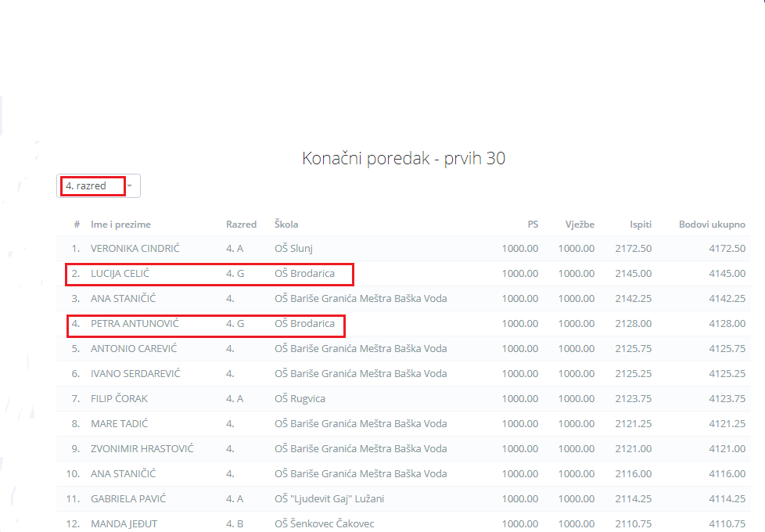Click the name PETRA ANTUNOVIĆ
The height and width of the screenshot is (532, 765).
(x=135, y=324)
